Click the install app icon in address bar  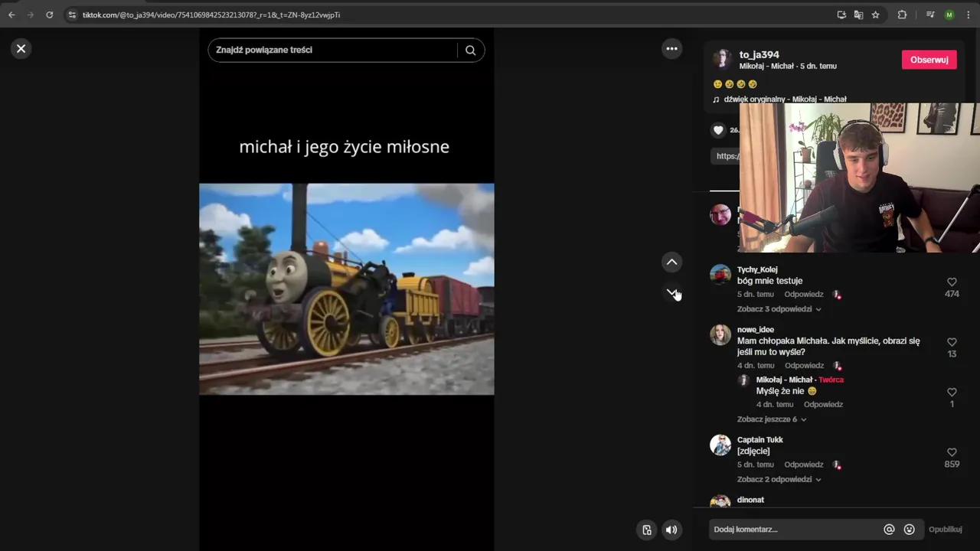click(x=841, y=15)
